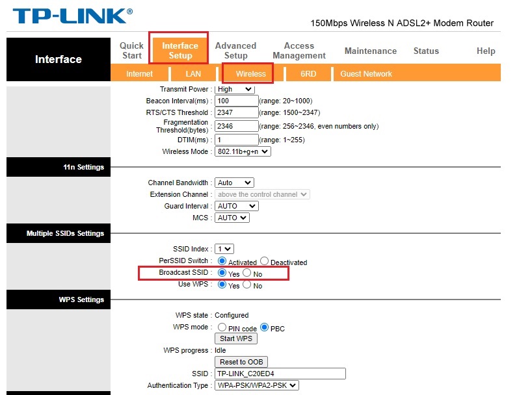Open the Guard Interval dropdown
Screen dimensions: 532x395
[x=237, y=206]
